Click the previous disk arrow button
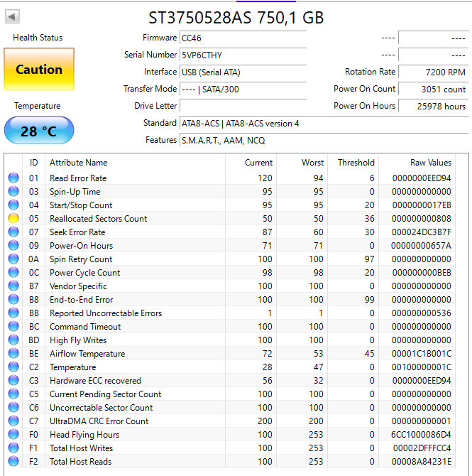The image size is (472, 476). (13, 16)
